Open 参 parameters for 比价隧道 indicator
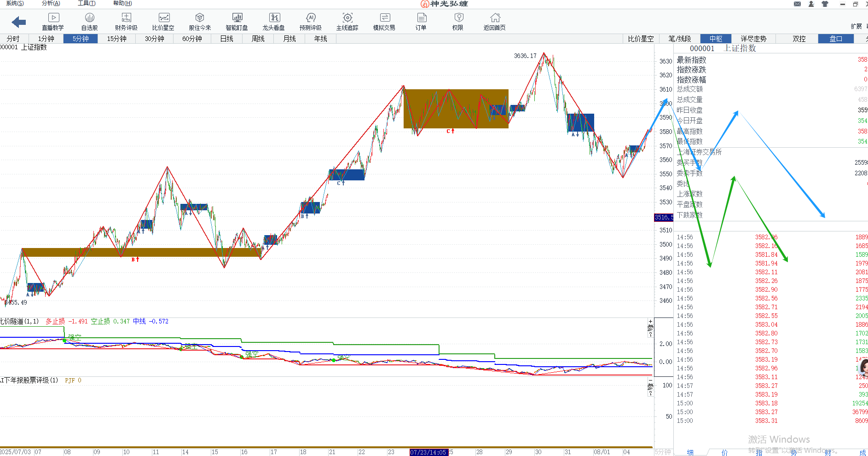This screenshot has width=868, height=456. [x=650, y=328]
